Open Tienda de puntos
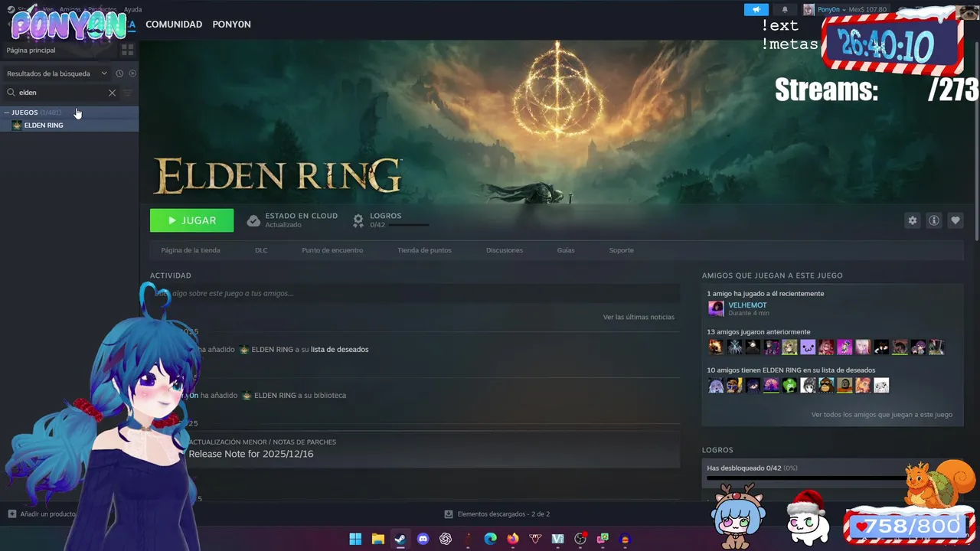 point(424,250)
